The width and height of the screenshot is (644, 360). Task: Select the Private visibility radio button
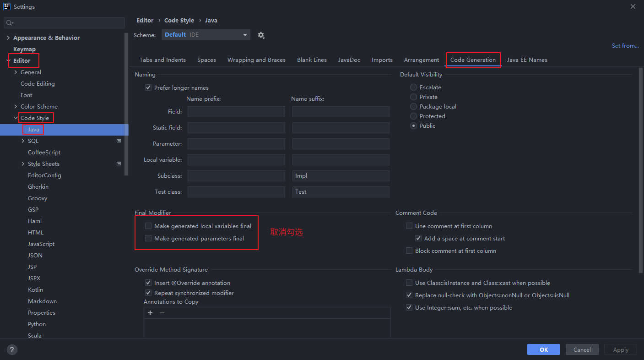pos(414,97)
